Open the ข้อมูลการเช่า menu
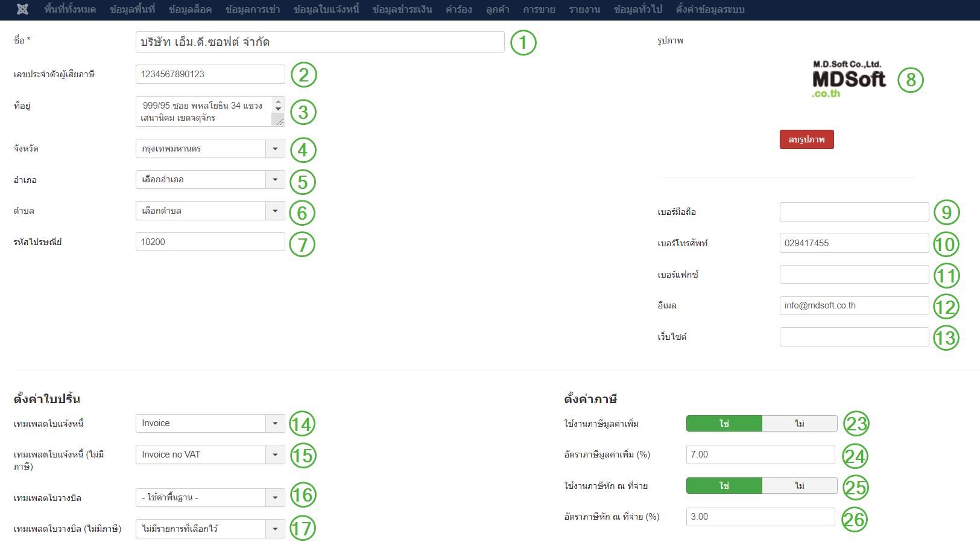This screenshot has width=980, height=542. pyautogui.click(x=253, y=9)
